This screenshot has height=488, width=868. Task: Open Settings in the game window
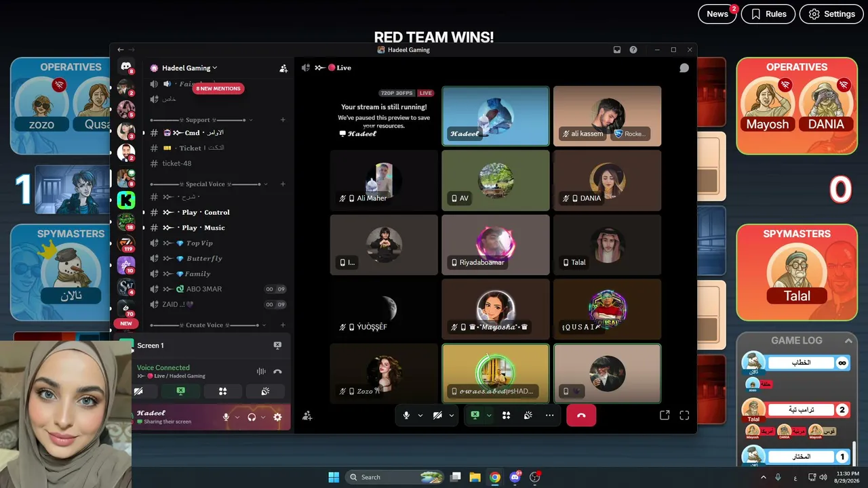831,14
